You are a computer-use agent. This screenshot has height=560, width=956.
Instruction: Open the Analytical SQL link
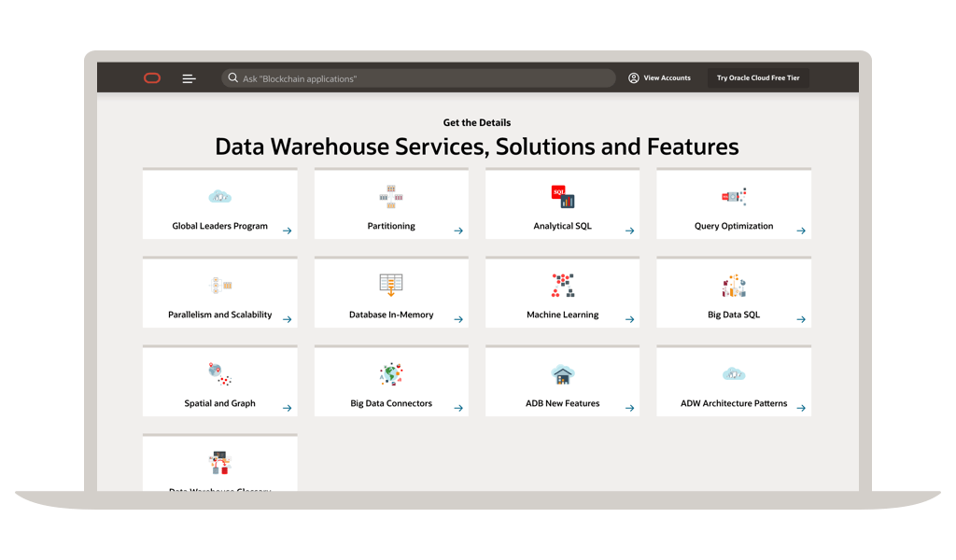pyautogui.click(x=562, y=226)
